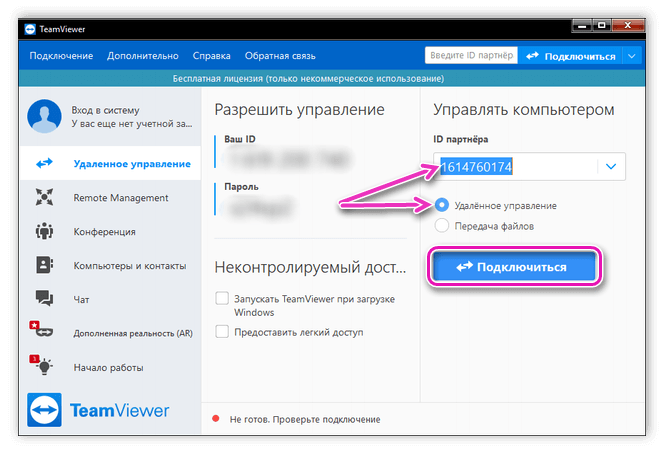Open the Дополнительно menu
The width and height of the screenshot is (664, 454).
pos(143,56)
